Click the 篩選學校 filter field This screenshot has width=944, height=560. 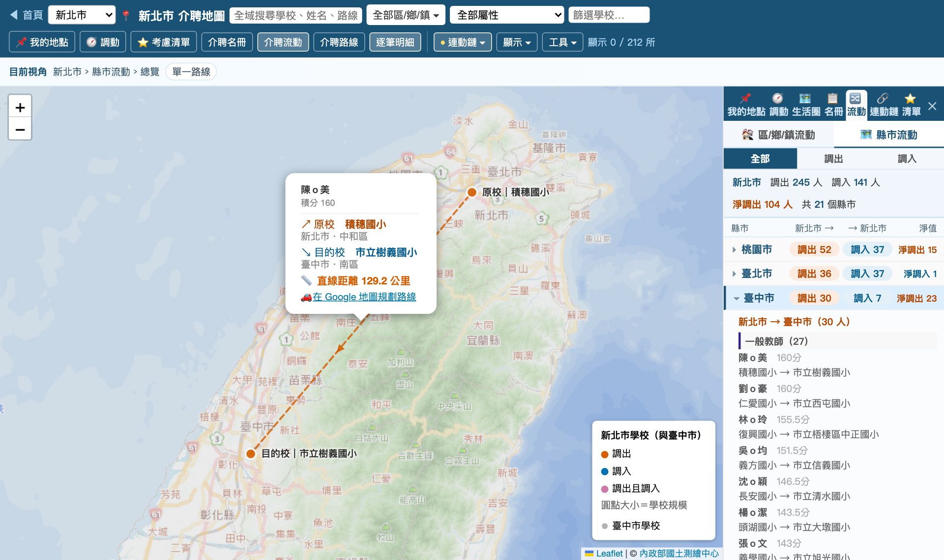pyautogui.click(x=609, y=15)
